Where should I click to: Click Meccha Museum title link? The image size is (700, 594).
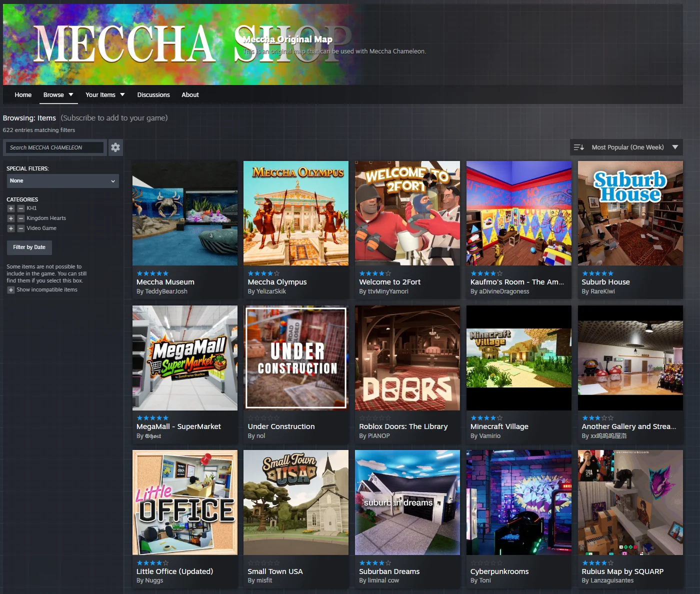(165, 282)
